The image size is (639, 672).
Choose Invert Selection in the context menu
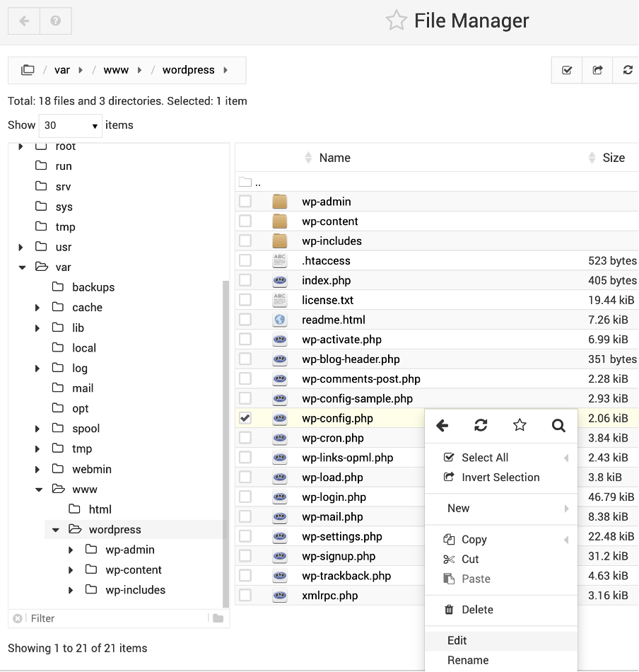(x=500, y=477)
